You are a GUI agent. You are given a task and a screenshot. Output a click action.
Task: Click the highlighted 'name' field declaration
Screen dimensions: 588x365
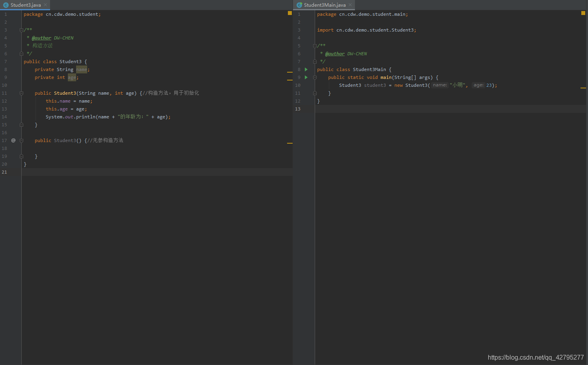[82, 69]
